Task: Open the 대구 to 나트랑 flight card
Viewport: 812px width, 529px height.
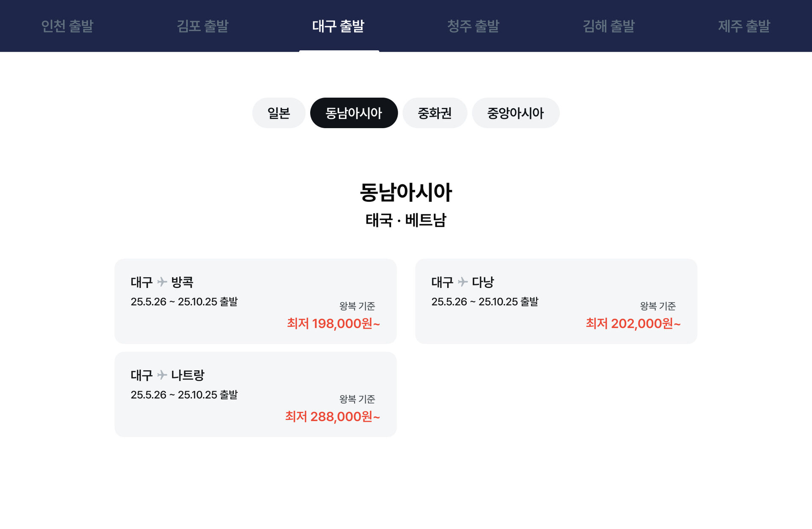Action: (255, 394)
